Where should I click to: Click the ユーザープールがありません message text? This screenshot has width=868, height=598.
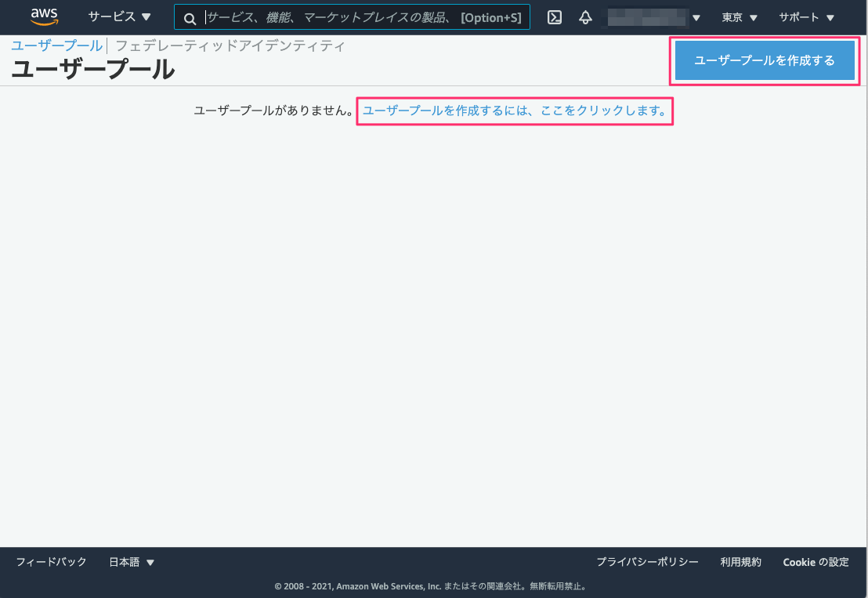point(273,111)
